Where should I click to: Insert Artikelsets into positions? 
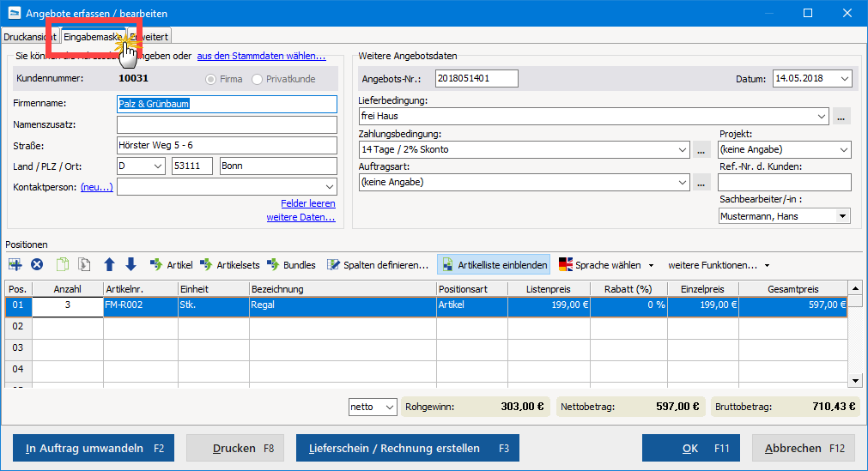pos(230,265)
